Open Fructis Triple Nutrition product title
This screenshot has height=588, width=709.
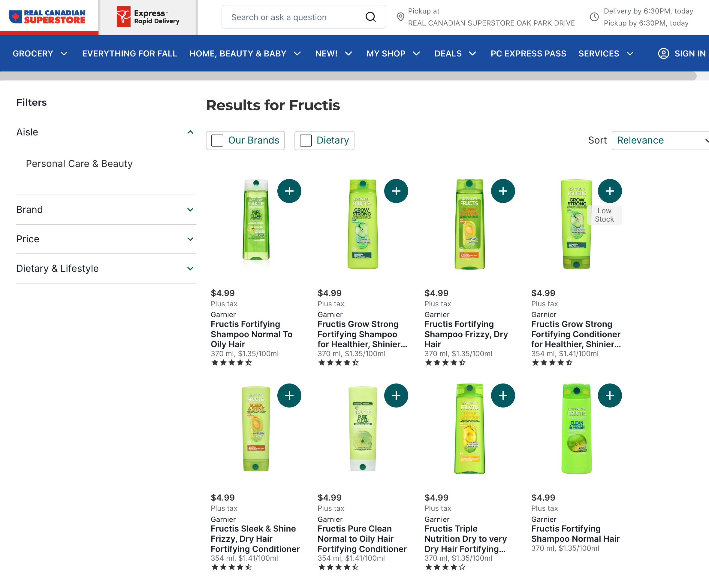466,539
